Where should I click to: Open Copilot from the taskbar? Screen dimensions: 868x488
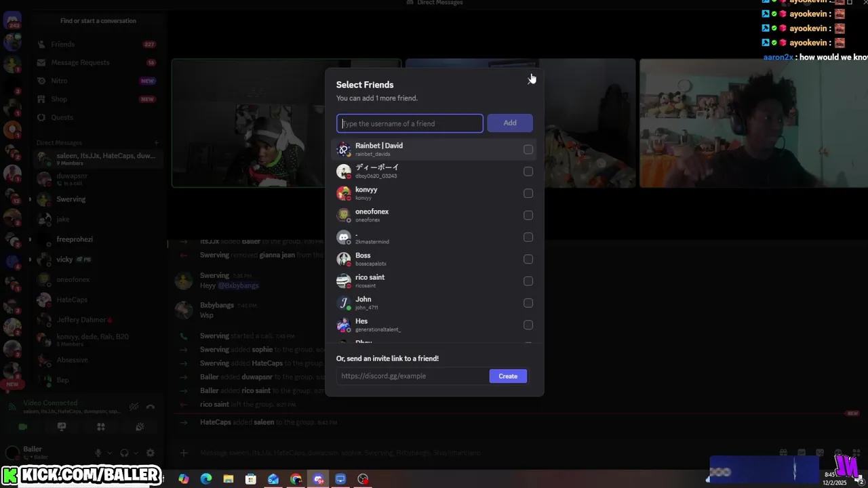pyautogui.click(x=184, y=479)
